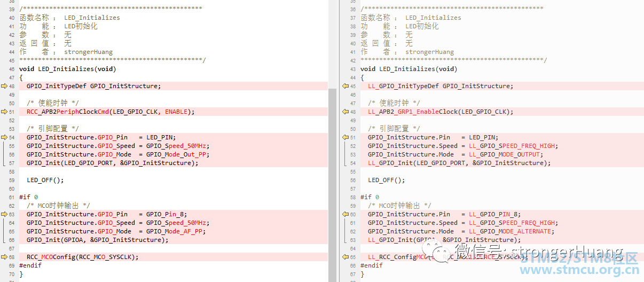Click copy-to-right arrow at left line 54
Image resolution: width=644 pixels, height=282 pixels.
point(5,137)
